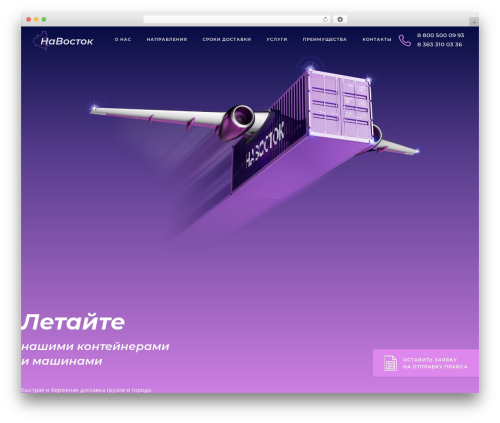Select УСЛУГИ in navigation
The image size is (500, 423).
click(277, 39)
